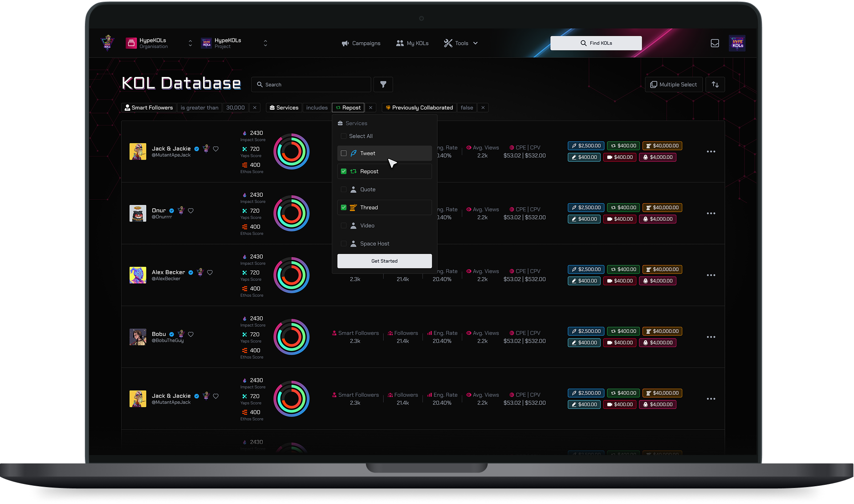Open the Previously Collaborated field selector
Image resolution: width=854 pixels, height=504 pixels.
click(x=419, y=108)
